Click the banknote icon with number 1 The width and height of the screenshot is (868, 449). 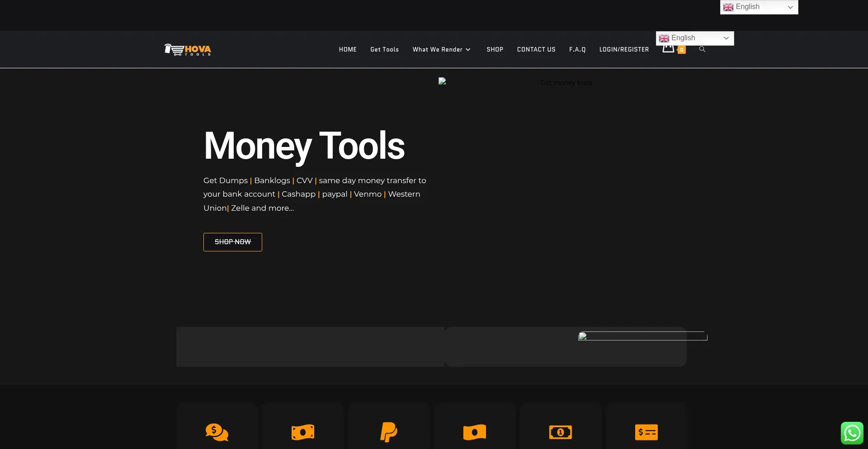(560, 432)
